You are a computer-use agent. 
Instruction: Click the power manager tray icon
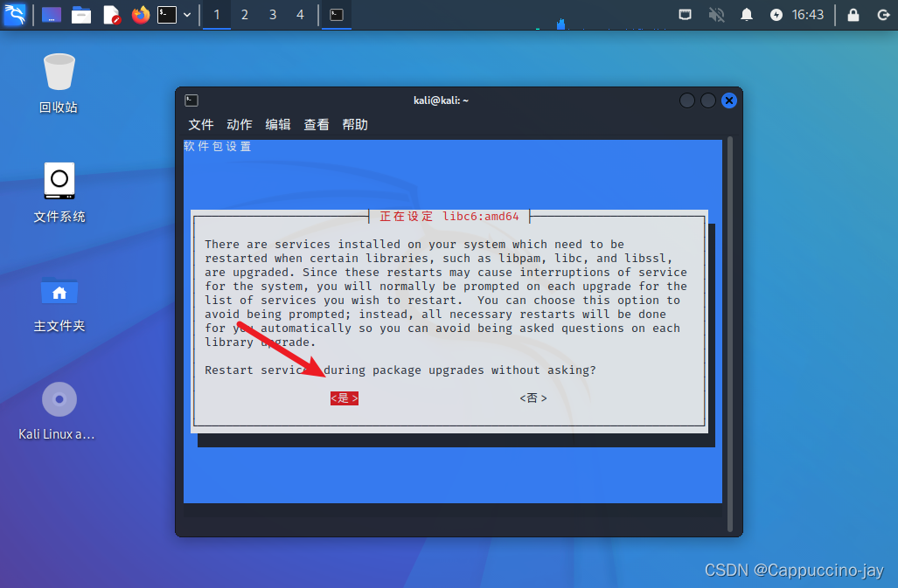click(776, 15)
